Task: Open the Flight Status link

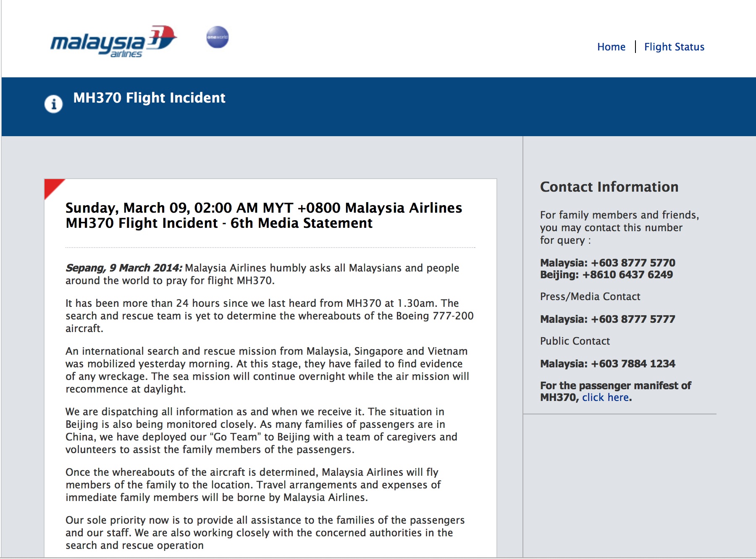Action: tap(674, 47)
